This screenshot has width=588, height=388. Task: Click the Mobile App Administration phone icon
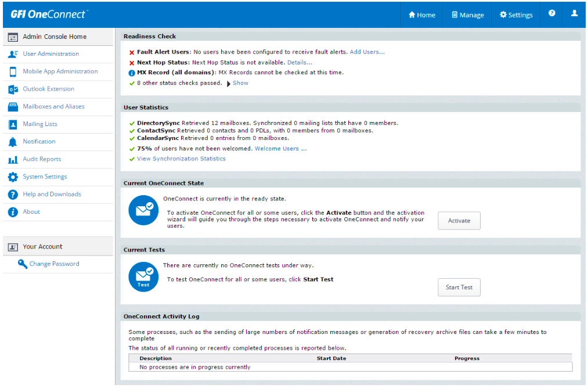[x=13, y=71]
